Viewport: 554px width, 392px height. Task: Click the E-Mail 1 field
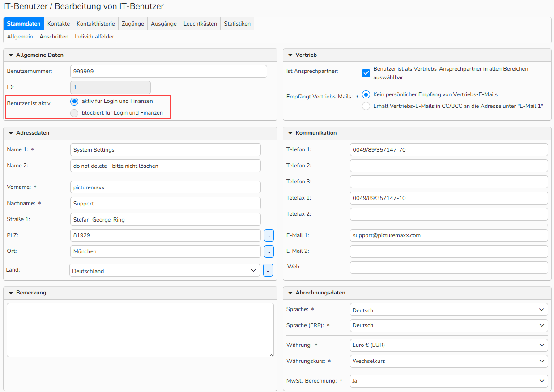449,235
